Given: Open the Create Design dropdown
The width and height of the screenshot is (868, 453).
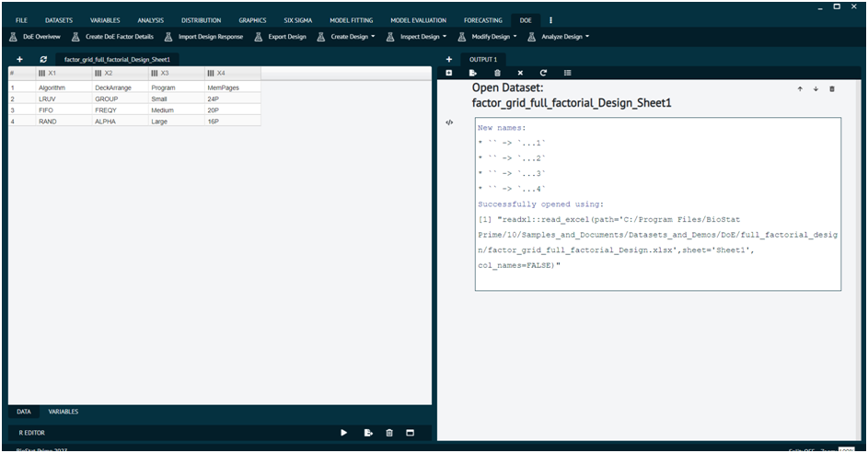Looking at the screenshot, I should tap(346, 37).
